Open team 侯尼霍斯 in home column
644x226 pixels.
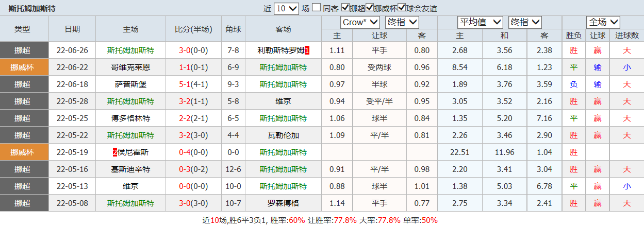point(133,152)
